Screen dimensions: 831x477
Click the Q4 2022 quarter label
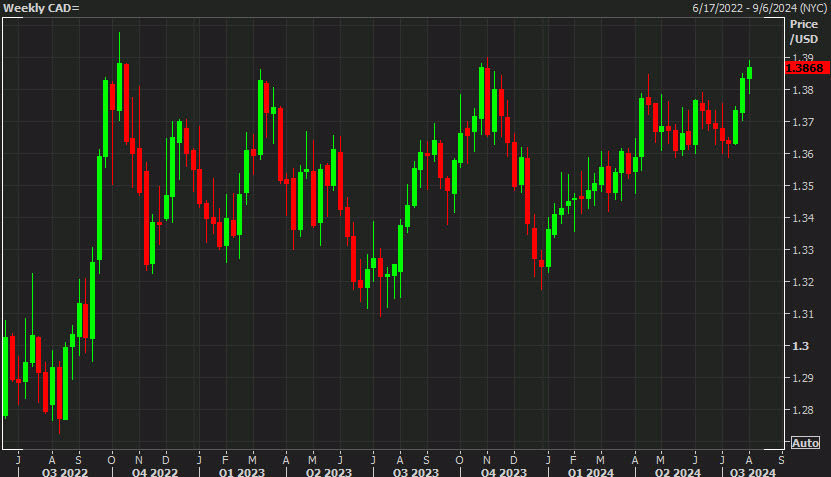[155, 472]
